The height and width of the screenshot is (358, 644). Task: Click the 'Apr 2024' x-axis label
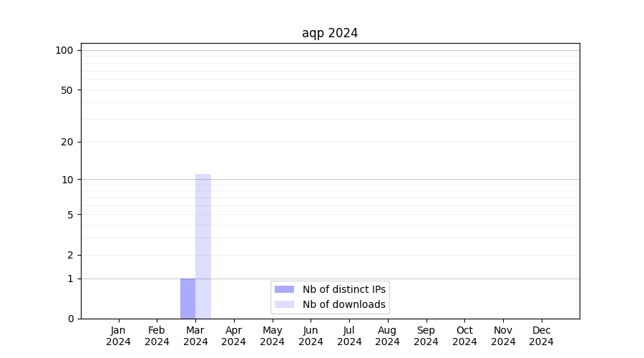click(x=234, y=336)
